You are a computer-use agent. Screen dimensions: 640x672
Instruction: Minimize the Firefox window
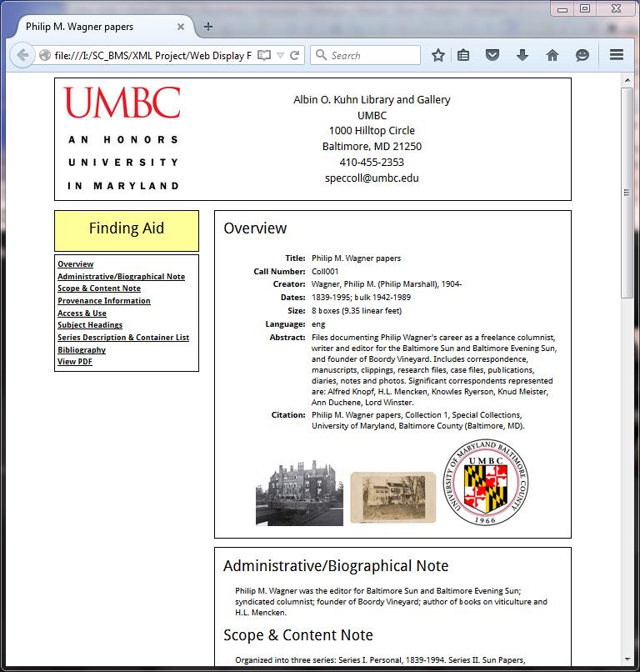pyautogui.click(x=562, y=9)
